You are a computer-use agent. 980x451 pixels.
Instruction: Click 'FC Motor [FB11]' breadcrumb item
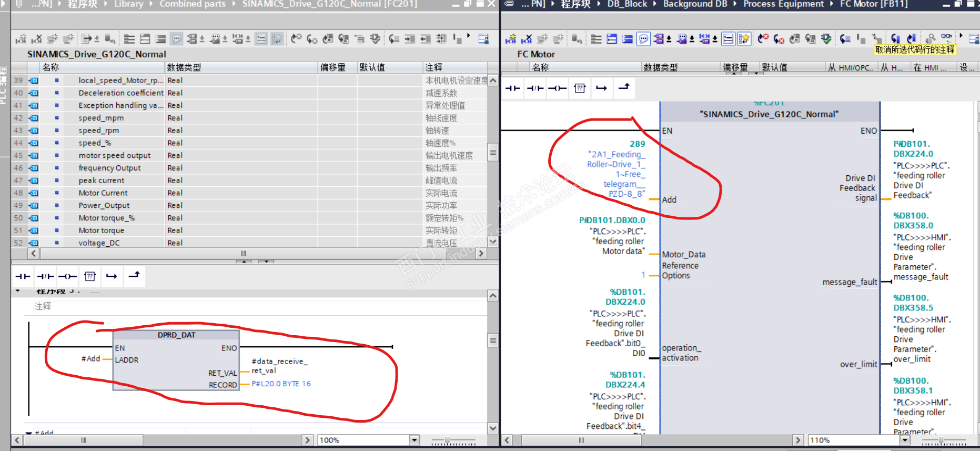pos(874,4)
